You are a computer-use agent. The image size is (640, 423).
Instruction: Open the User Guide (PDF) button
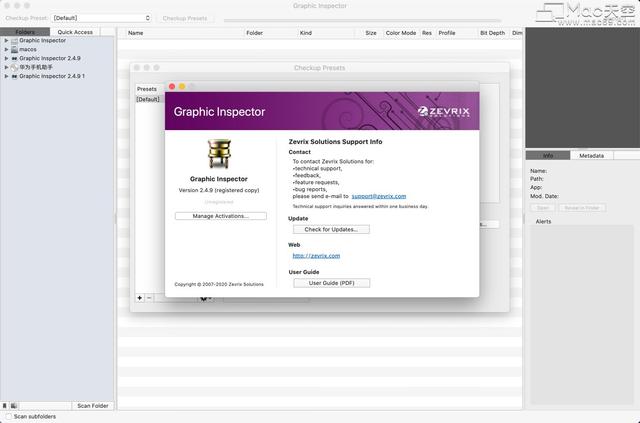[331, 283]
